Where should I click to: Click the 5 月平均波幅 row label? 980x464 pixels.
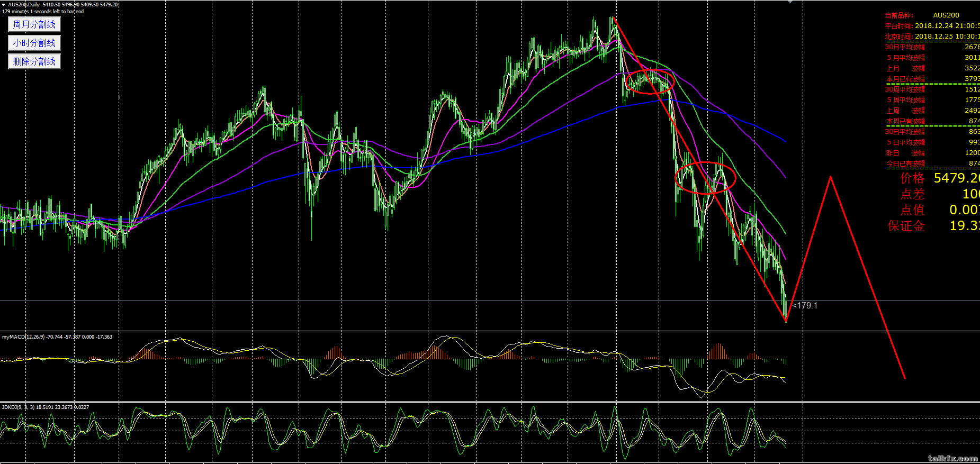906,58
